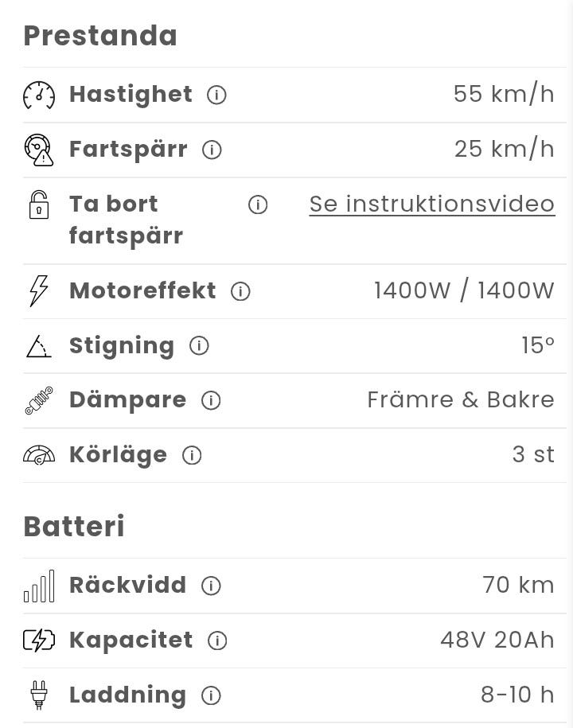Viewport: 573px width, 728px height.
Task: Click the signal bars Räckvidd icon
Action: [x=39, y=586]
